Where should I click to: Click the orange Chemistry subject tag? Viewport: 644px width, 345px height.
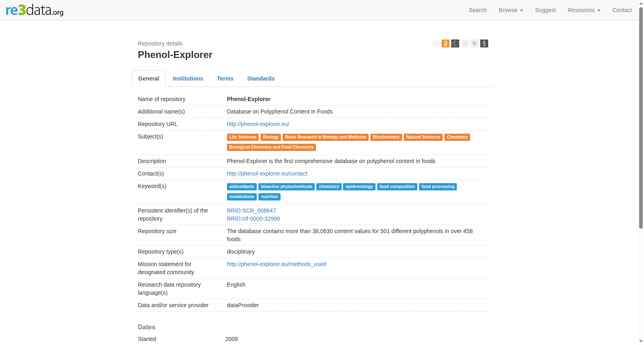pos(457,137)
